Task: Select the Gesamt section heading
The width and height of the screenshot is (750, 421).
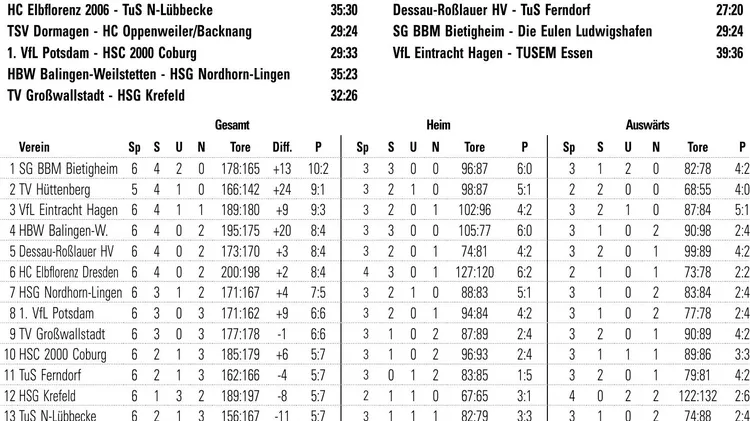Action: pyautogui.click(x=231, y=125)
